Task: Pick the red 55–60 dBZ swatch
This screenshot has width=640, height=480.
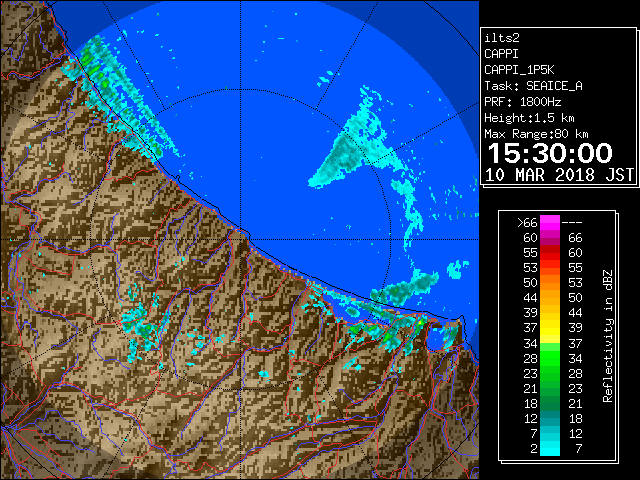Action: (550, 253)
